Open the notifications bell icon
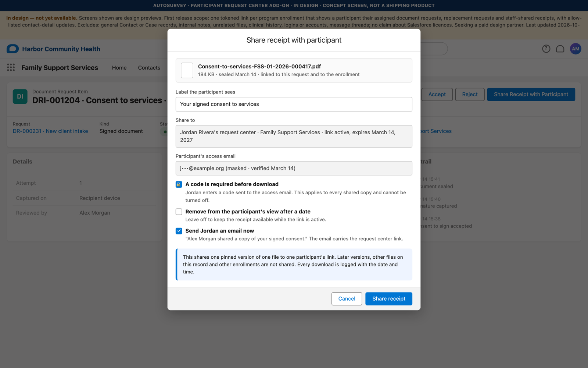This screenshot has width=588, height=368. (x=560, y=49)
